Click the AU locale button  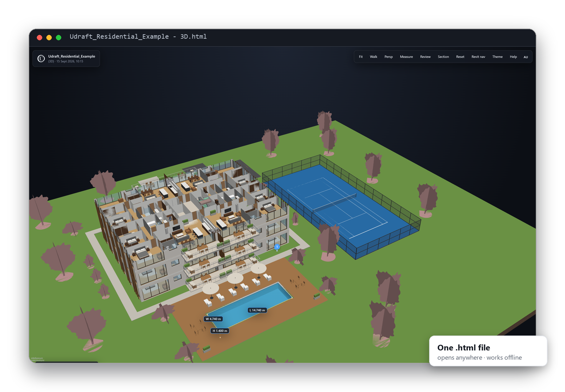[526, 57]
